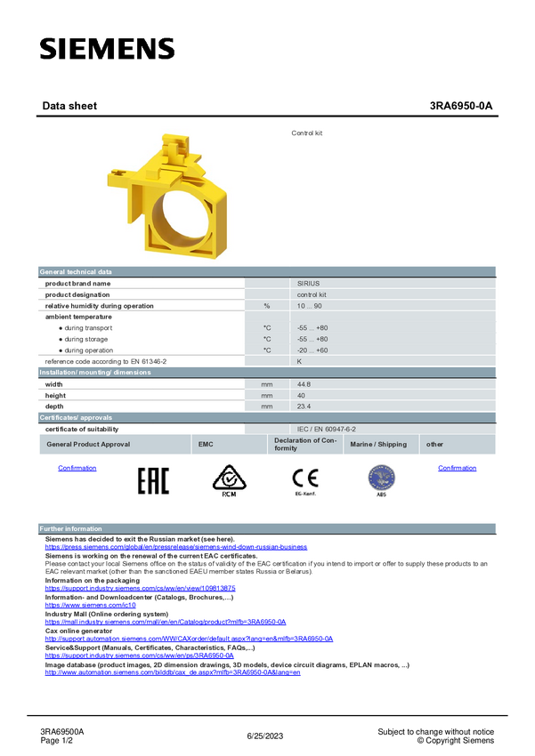Click the width value 44.8
The height and width of the screenshot is (756, 535).
tap(304, 384)
